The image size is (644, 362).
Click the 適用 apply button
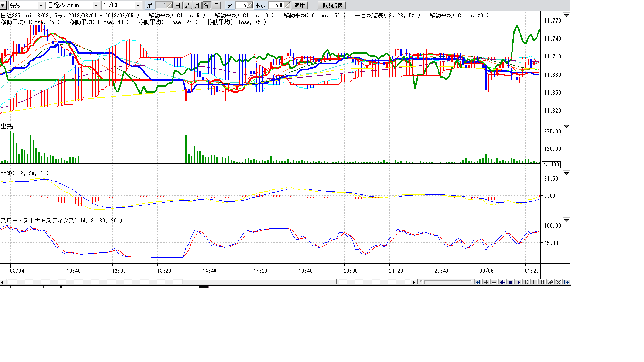coord(299,6)
